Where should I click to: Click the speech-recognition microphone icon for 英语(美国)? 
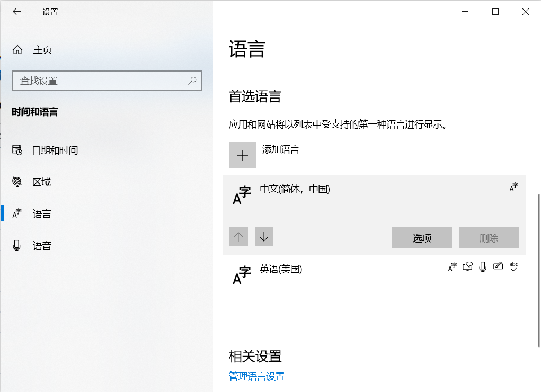pyautogui.click(x=482, y=266)
